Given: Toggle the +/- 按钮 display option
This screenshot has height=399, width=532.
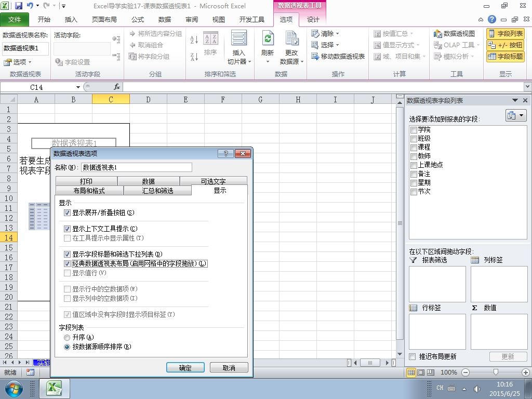Looking at the screenshot, I should coord(506,45).
